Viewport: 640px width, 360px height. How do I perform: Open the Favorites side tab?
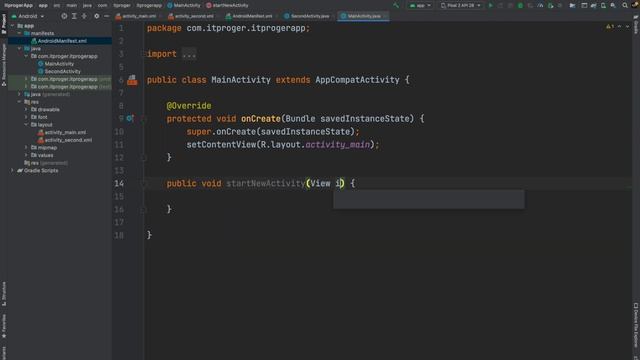[4, 326]
